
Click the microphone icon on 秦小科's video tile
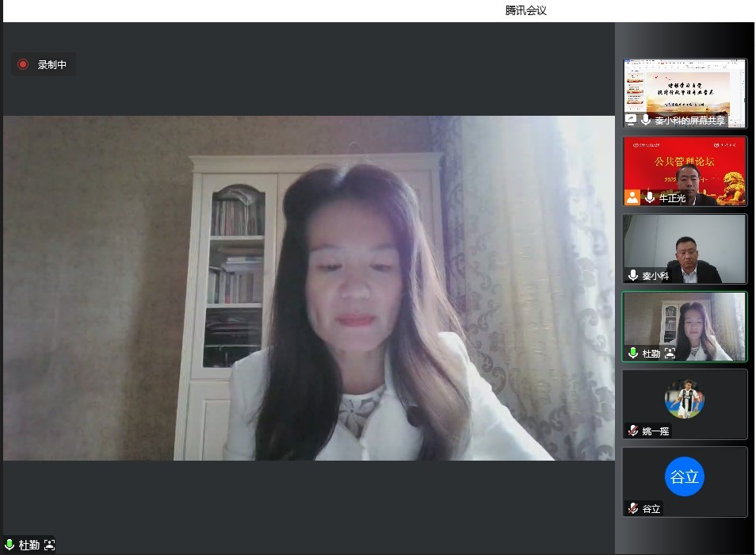click(633, 276)
